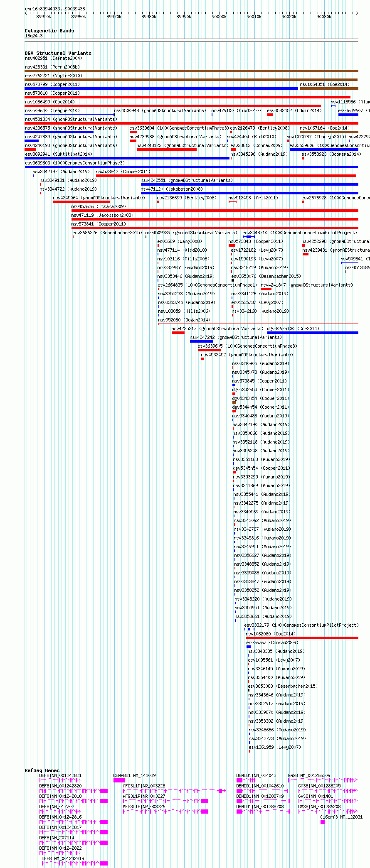
Task: Click the blue bar under dgv3067n100 (Coe2014)
Action: [313, 333]
